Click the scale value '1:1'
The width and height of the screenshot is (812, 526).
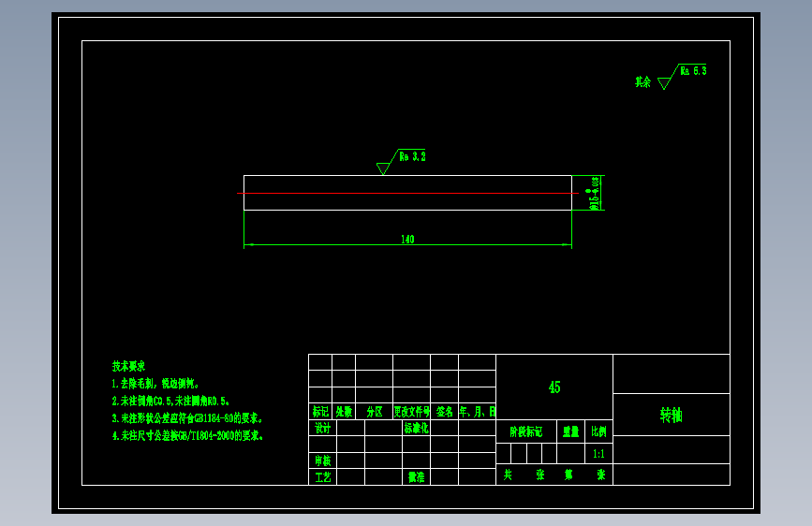(598, 454)
